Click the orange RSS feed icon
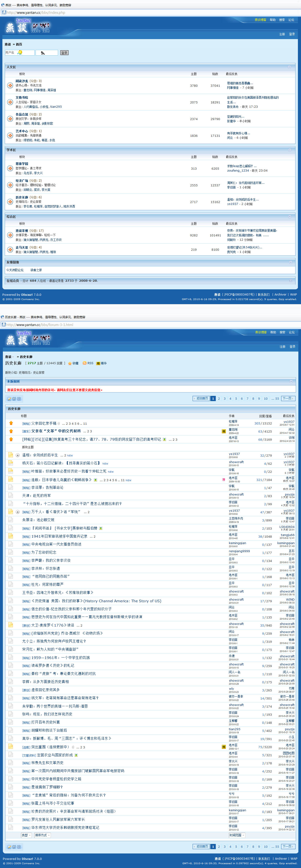 click(x=84, y=363)
